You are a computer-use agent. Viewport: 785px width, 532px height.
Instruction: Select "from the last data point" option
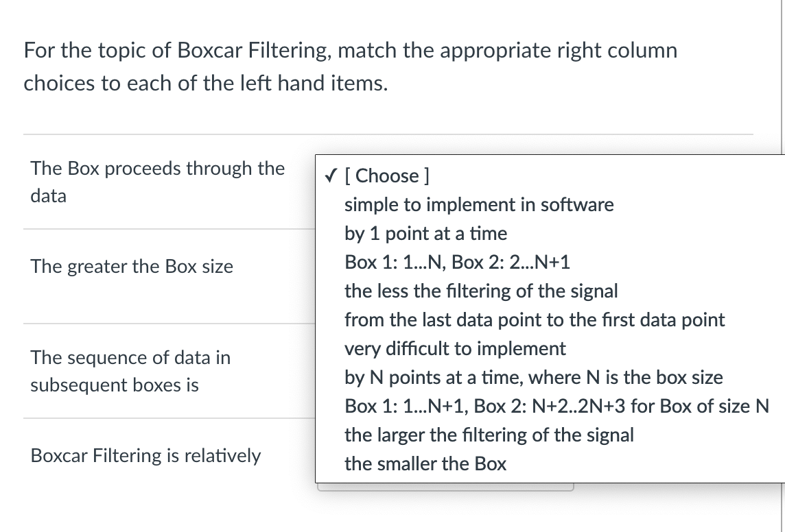tap(535, 319)
